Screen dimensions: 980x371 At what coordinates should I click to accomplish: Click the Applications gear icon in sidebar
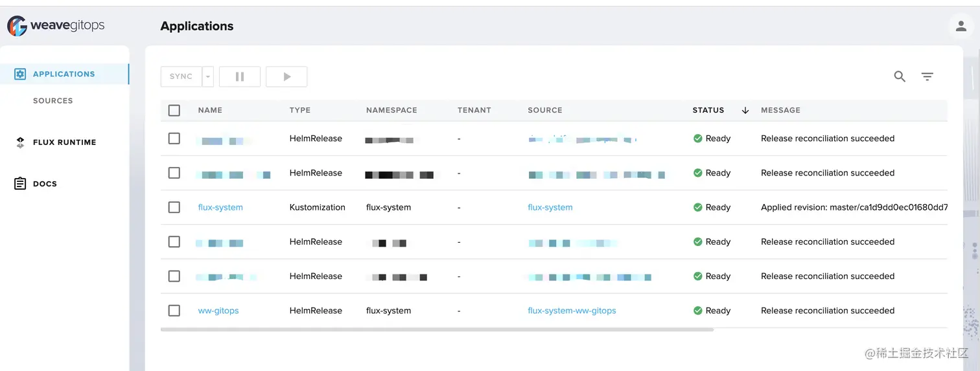click(20, 74)
